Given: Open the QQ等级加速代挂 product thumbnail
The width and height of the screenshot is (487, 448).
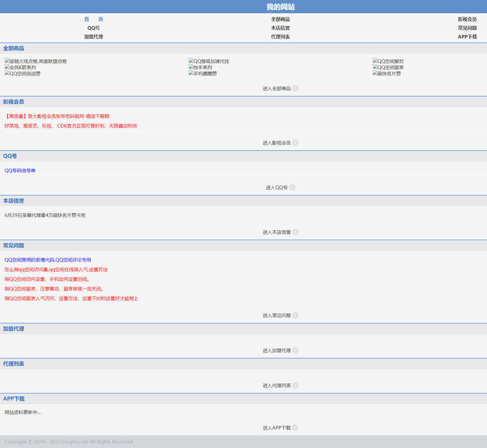Looking at the screenshot, I should point(209,61).
